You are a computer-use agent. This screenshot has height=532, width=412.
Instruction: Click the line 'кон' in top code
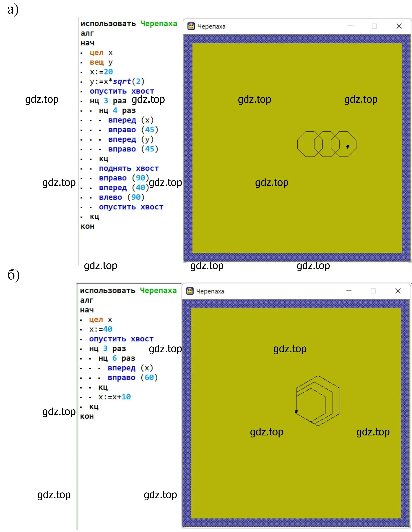pos(87,226)
